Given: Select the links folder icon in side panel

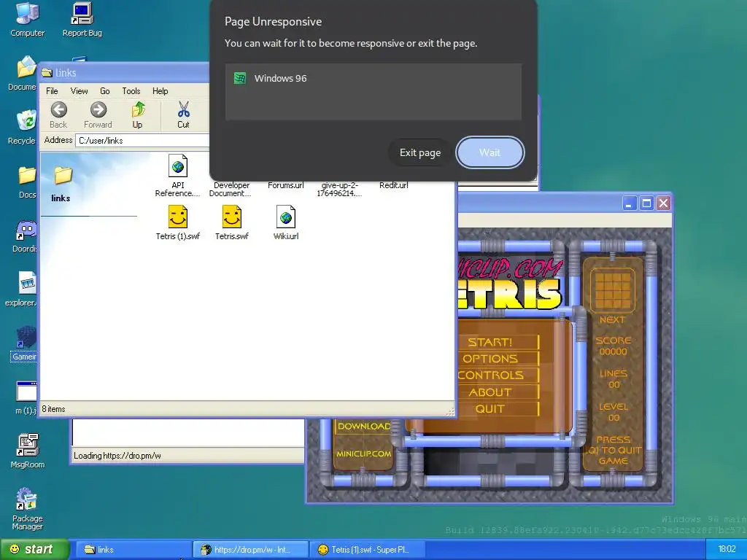Looking at the screenshot, I should coord(63,176).
